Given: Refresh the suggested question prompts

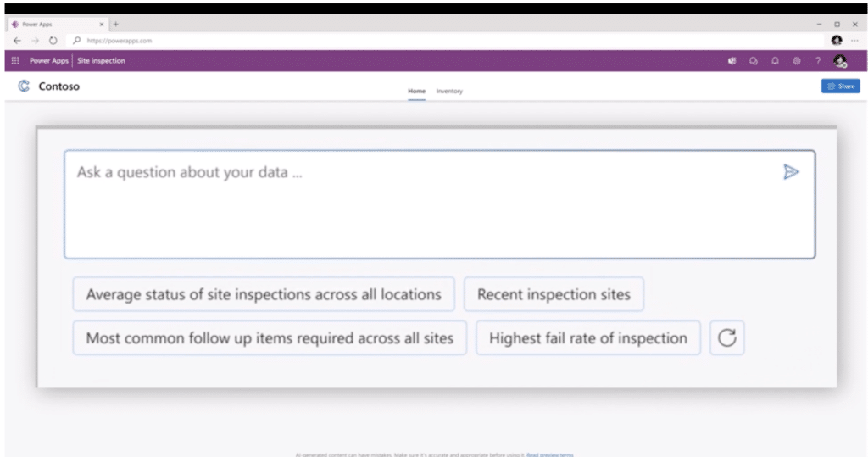Looking at the screenshot, I should tap(726, 338).
